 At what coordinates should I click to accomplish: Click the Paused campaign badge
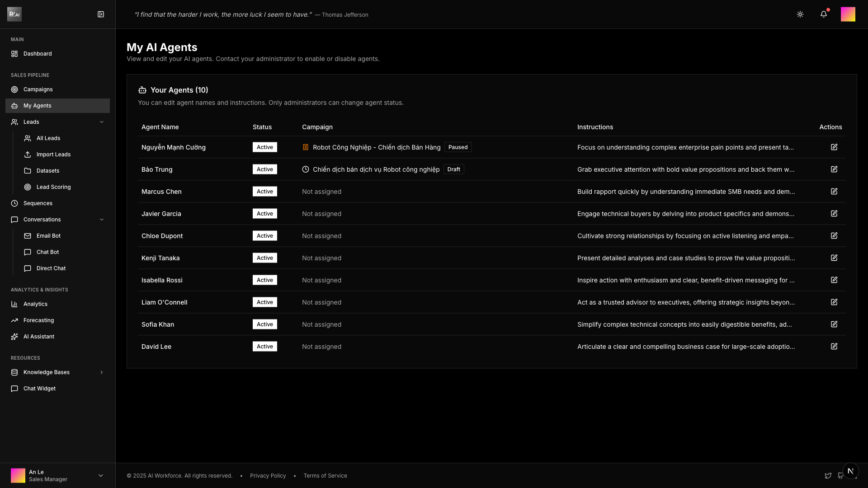[458, 147]
